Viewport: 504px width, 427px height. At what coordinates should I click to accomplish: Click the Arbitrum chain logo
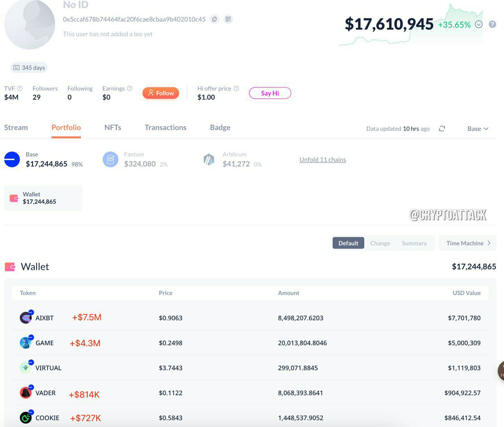point(209,159)
